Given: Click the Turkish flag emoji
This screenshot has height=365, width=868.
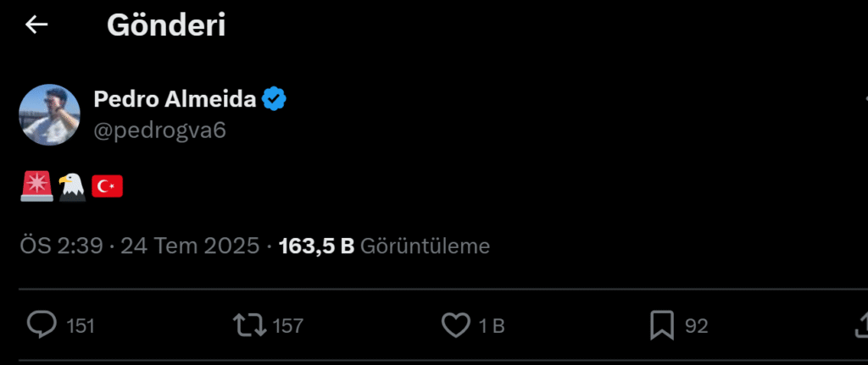Looking at the screenshot, I should click(108, 186).
